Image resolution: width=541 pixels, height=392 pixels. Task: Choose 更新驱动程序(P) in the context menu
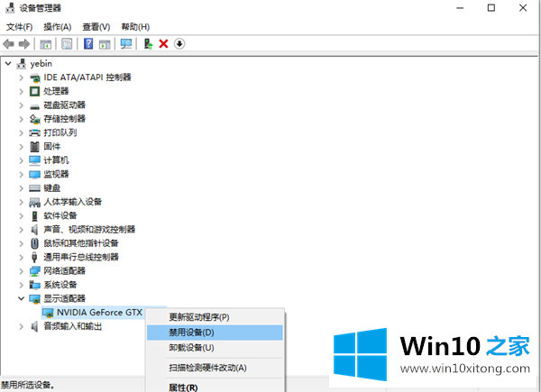[215, 317]
